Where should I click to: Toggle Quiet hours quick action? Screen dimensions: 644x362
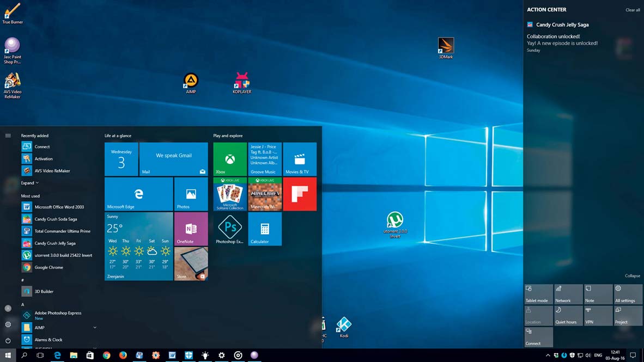[568, 316]
